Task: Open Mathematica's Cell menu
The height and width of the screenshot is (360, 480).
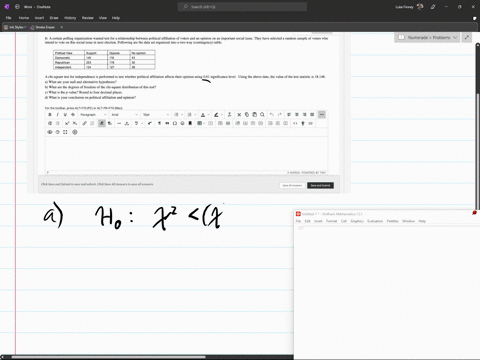Action: pos(344,221)
